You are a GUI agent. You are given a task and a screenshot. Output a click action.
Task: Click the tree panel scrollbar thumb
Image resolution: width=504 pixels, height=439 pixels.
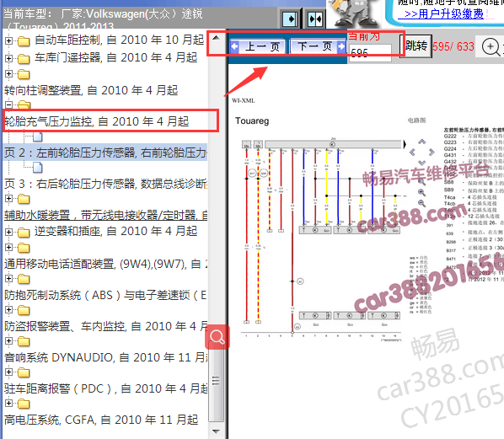pos(217,381)
